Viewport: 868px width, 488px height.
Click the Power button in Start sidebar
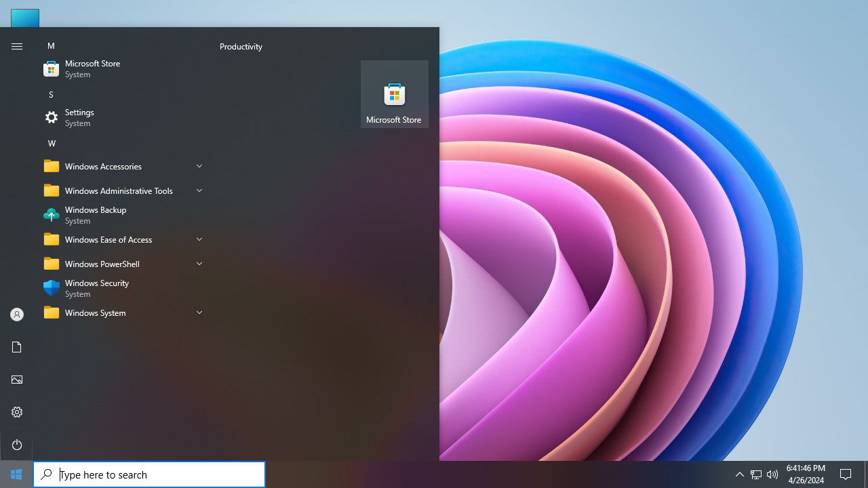click(17, 445)
